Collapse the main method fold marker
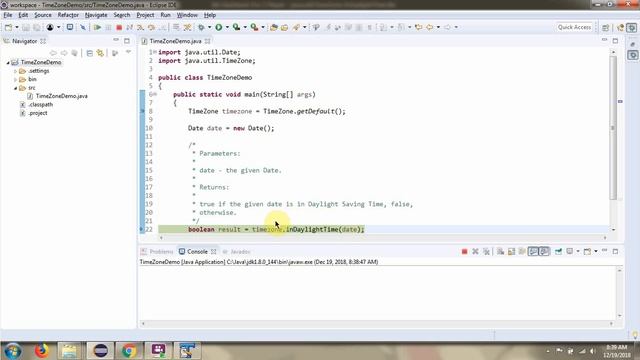The image size is (640, 360). [155, 94]
